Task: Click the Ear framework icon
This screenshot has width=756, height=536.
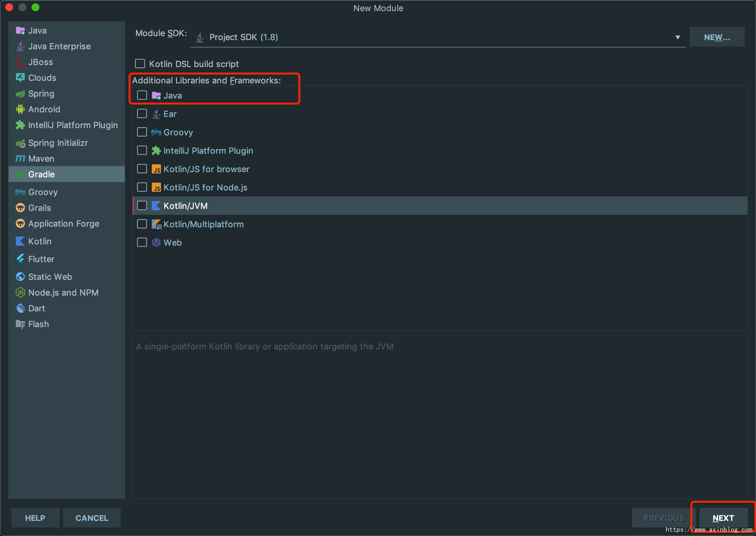Action: 156,114
